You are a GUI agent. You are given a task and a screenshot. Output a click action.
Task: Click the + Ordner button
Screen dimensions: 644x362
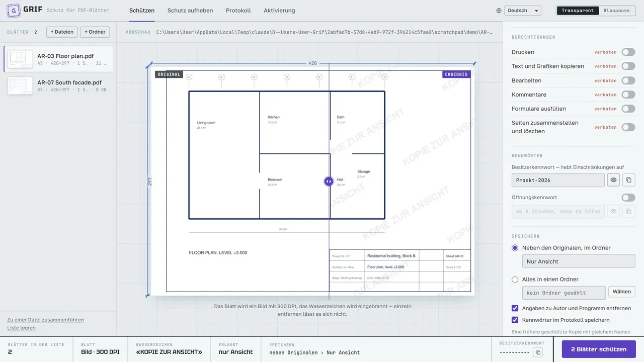[x=95, y=32]
